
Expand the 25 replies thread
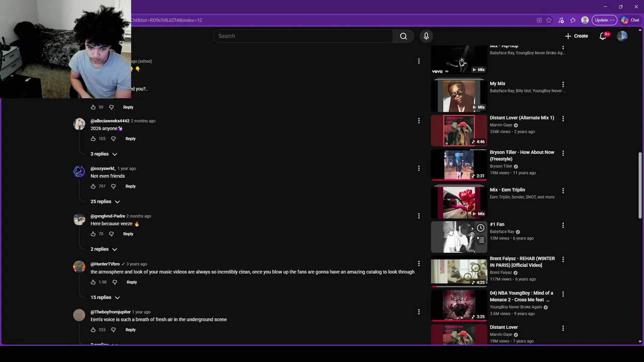[105, 202]
